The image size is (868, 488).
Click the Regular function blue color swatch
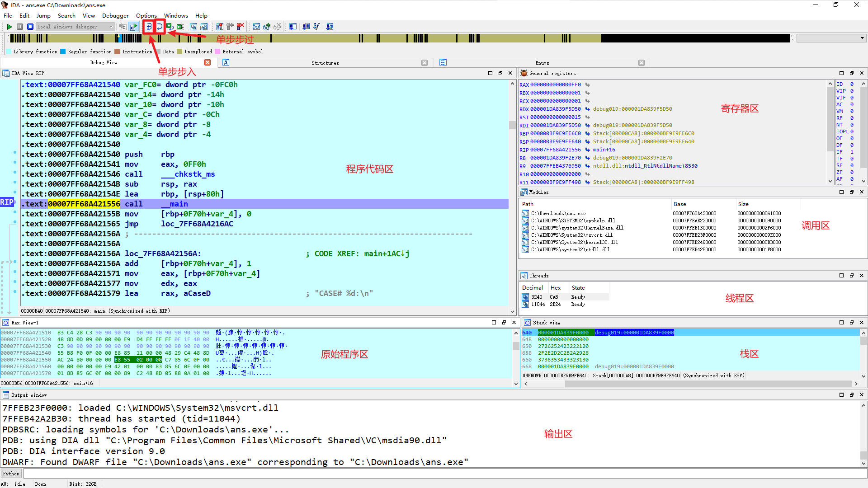63,52
